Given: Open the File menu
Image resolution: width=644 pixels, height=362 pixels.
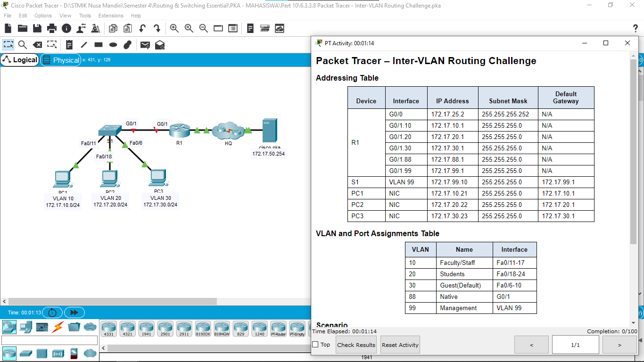Looking at the screenshot, I should pos(8,16).
